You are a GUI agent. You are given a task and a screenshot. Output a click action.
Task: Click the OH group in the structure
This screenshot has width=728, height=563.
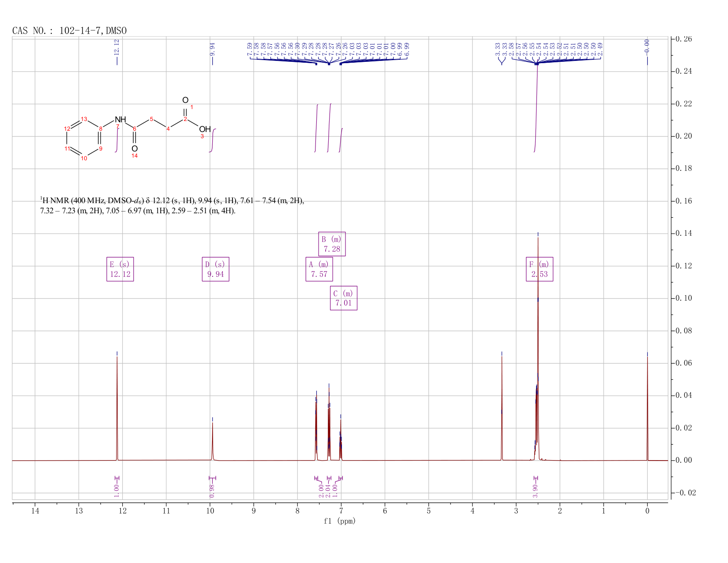(x=205, y=129)
